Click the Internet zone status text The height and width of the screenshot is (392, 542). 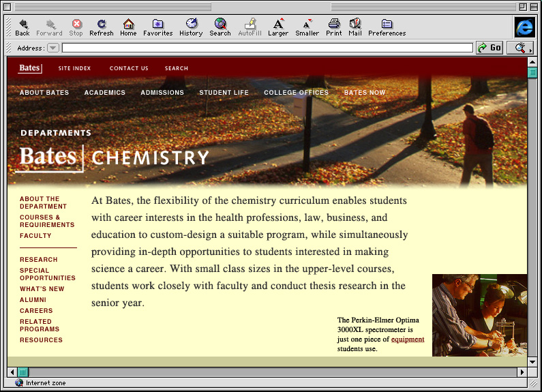tap(46, 382)
